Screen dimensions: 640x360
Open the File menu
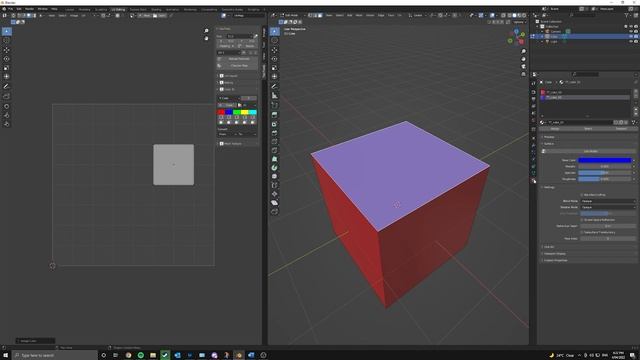pos(10,9)
